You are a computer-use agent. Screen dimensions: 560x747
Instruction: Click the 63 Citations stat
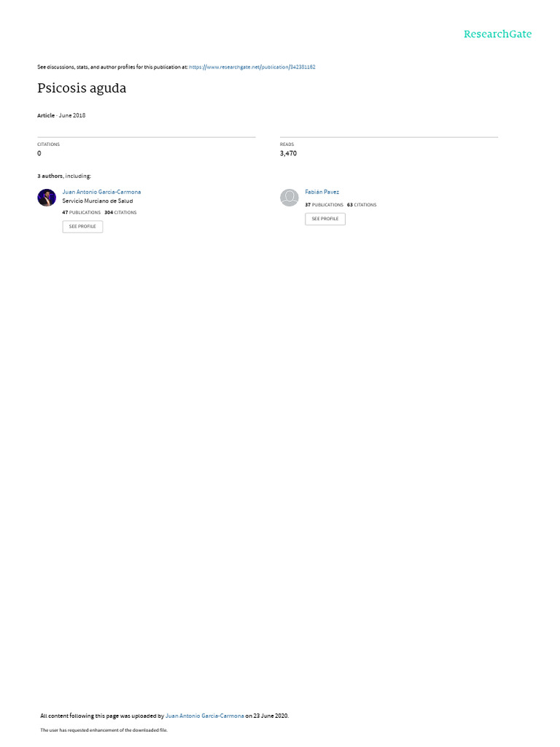point(362,205)
